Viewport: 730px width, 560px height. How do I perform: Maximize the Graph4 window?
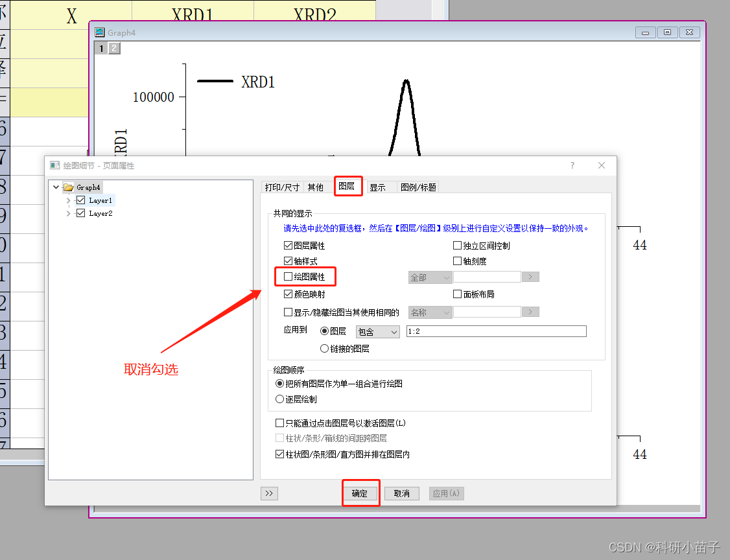point(667,32)
